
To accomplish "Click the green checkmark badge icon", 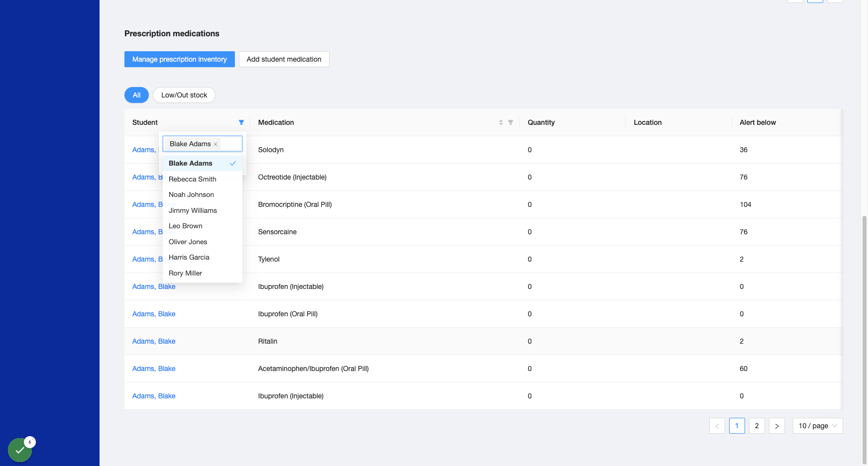I will (x=20, y=450).
